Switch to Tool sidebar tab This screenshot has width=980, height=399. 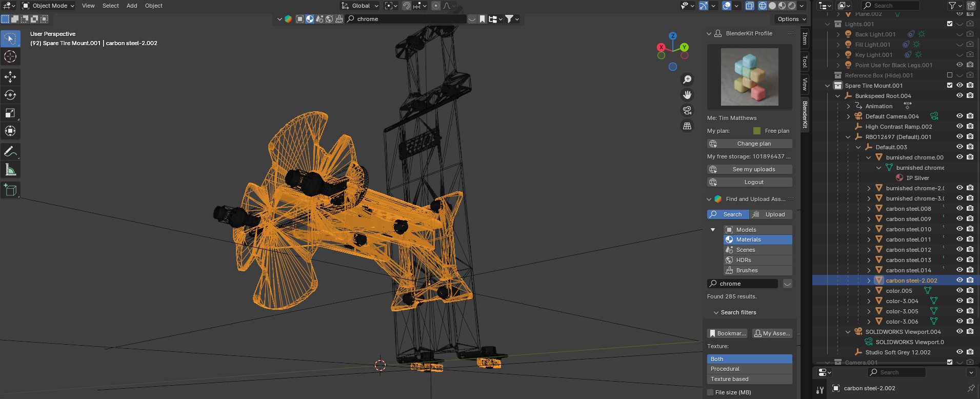click(x=805, y=62)
